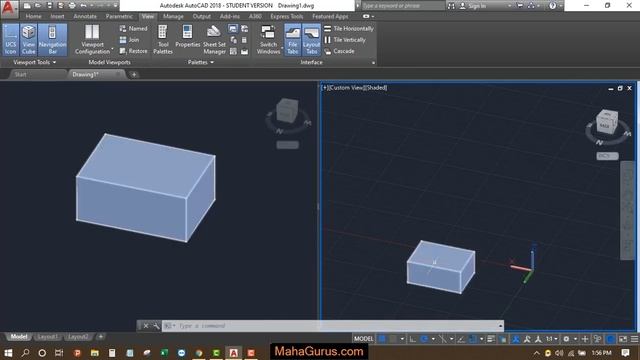Viewport: 640px width, 360px height.
Task: Open the quick access toolbar customize dropdown
Action: 116,6
